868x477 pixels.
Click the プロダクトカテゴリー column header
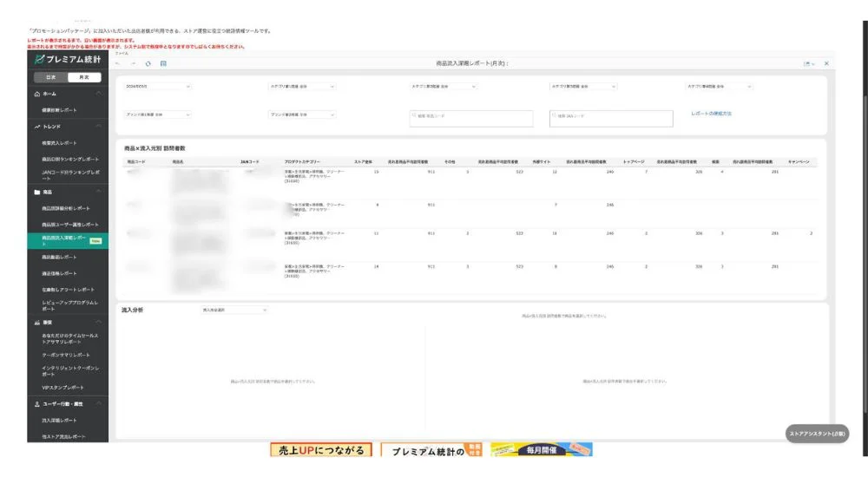pyautogui.click(x=302, y=161)
